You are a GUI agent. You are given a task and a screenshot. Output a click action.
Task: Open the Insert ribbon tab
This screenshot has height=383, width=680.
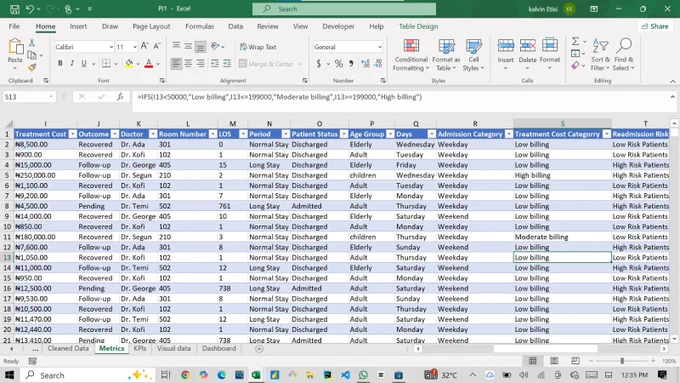tap(78, 26)
